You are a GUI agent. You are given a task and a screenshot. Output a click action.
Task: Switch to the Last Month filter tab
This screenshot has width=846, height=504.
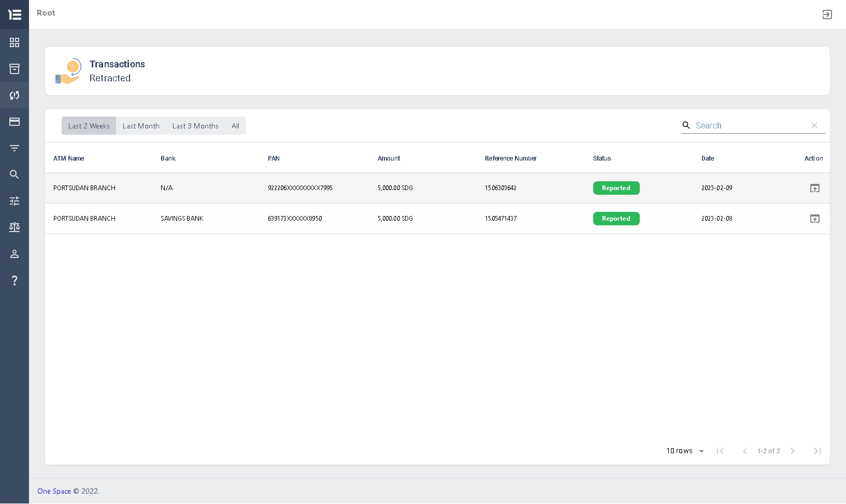click(x=141, y=125)
